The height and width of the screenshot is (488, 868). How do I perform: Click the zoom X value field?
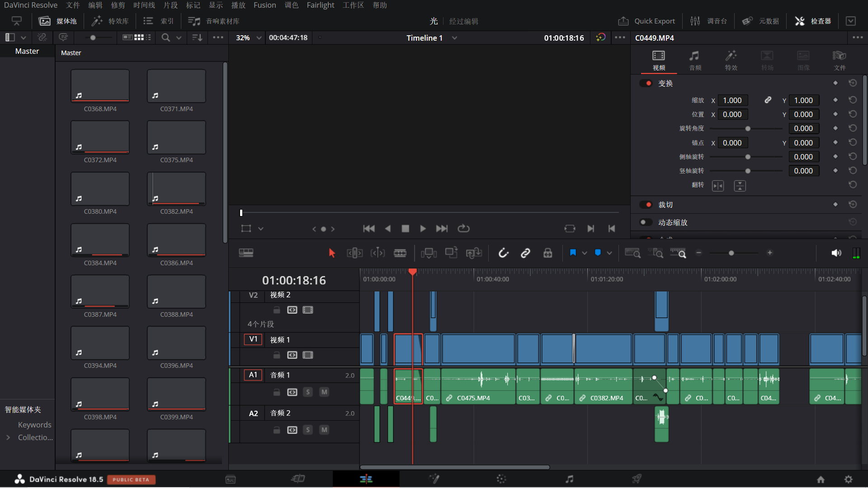(732, 100)
